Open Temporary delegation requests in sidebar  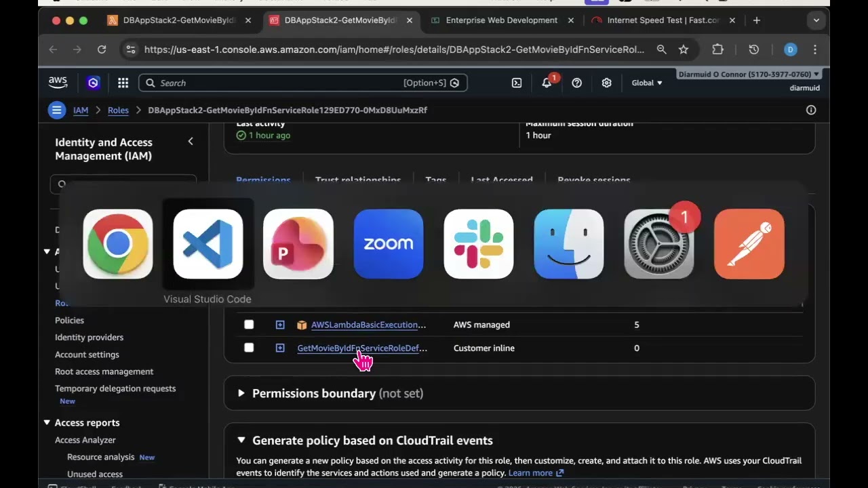point(115,388)
